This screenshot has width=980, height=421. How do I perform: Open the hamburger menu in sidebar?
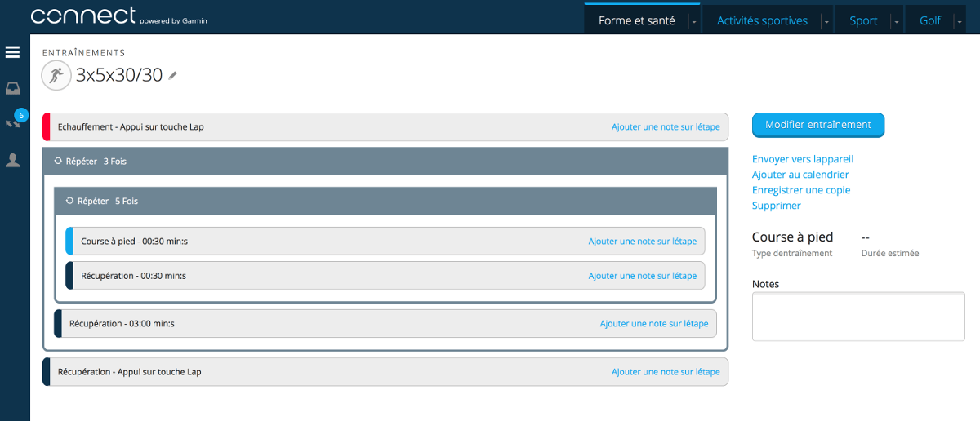(12, 52)
